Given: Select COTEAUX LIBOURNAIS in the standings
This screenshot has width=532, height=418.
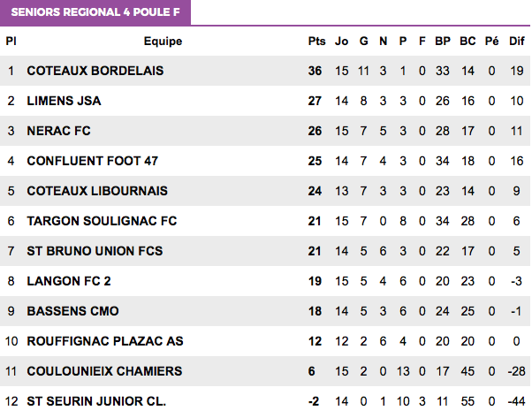Looking at the screenshot, I should (x=97, y=191).
